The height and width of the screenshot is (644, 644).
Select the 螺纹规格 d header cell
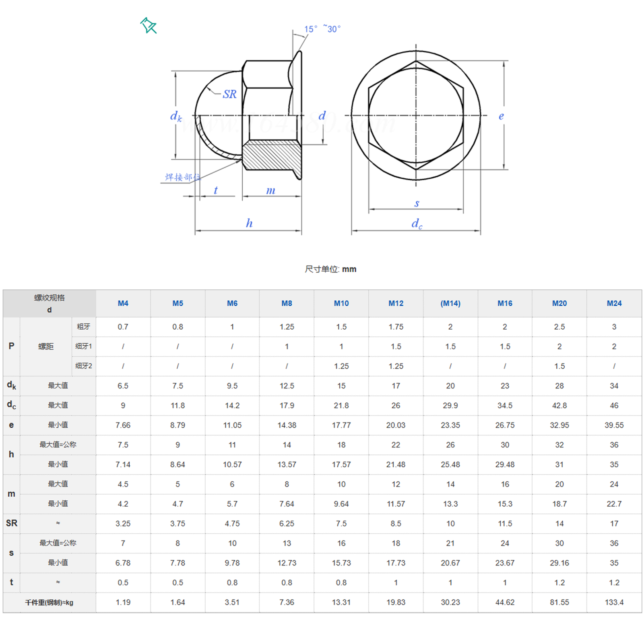pos(49,303)
